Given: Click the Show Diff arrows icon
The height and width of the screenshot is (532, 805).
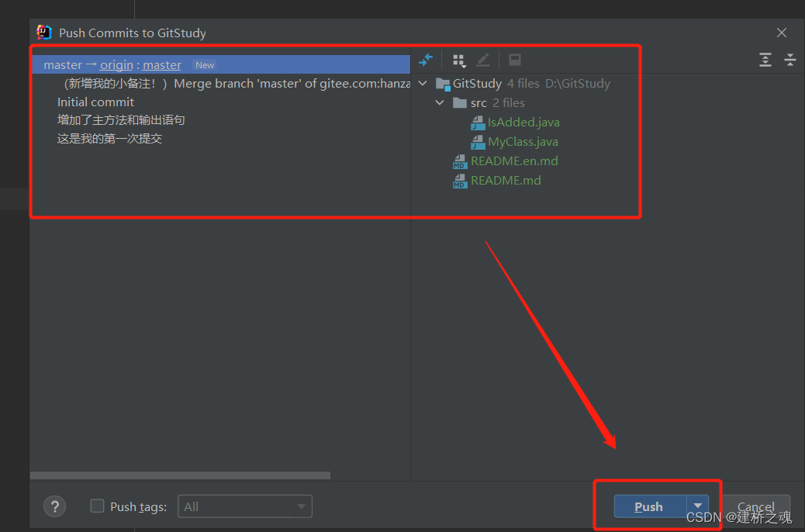Looking at the screenshot, I should (x=426, y=60).
